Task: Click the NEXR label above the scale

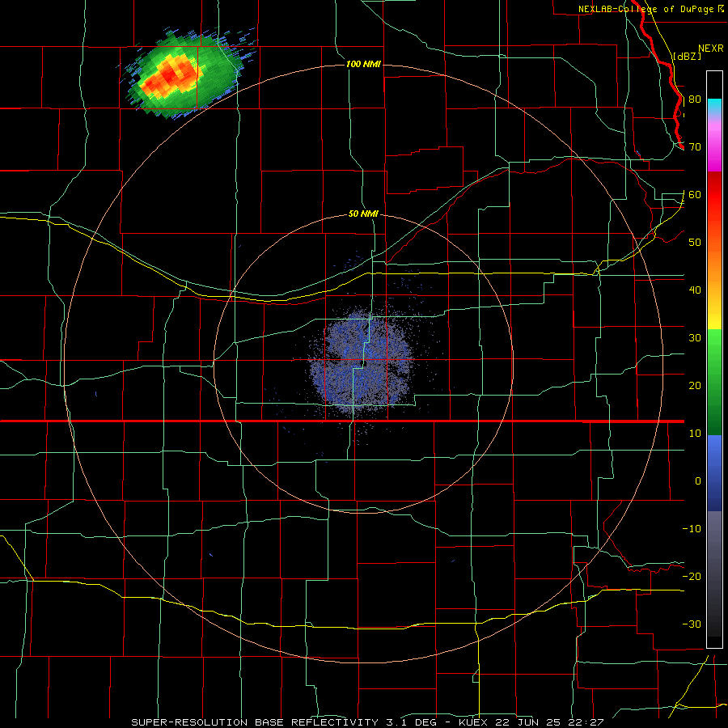Action: 710,49
